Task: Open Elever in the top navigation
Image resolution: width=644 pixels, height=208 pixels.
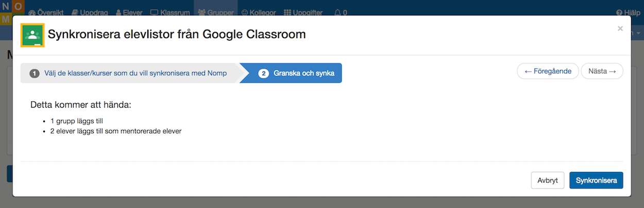Action: point(129,12)
